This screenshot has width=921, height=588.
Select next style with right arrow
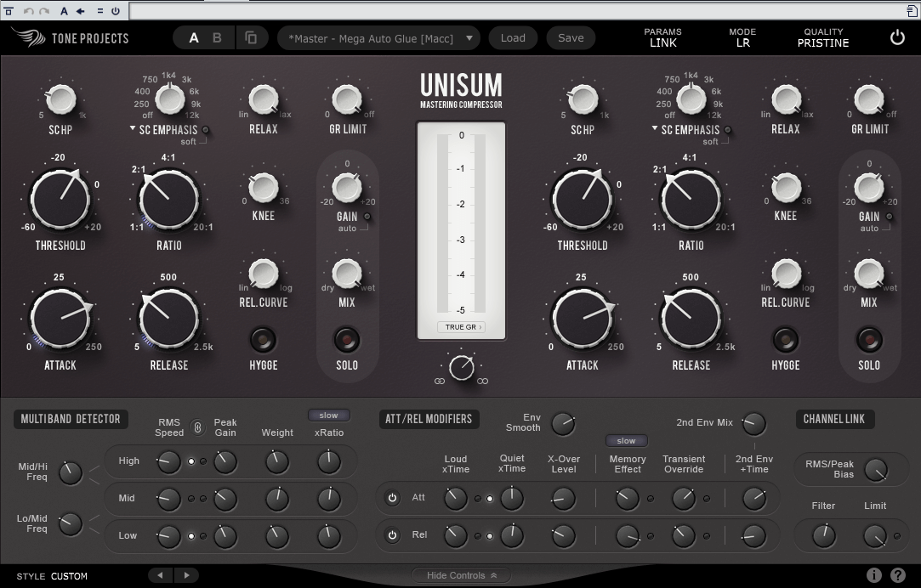pos(186,575)
